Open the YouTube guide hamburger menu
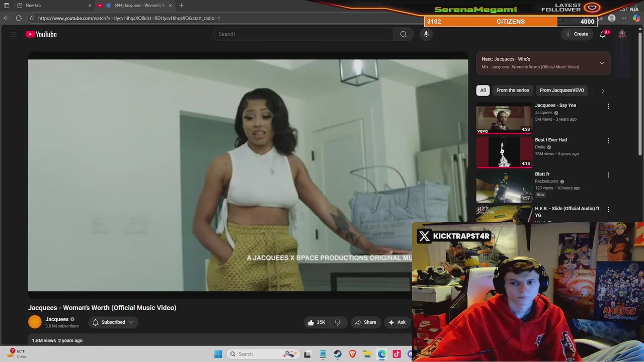Image resolution: width=644 pixels, height=362 pixels. coord(14,34)
